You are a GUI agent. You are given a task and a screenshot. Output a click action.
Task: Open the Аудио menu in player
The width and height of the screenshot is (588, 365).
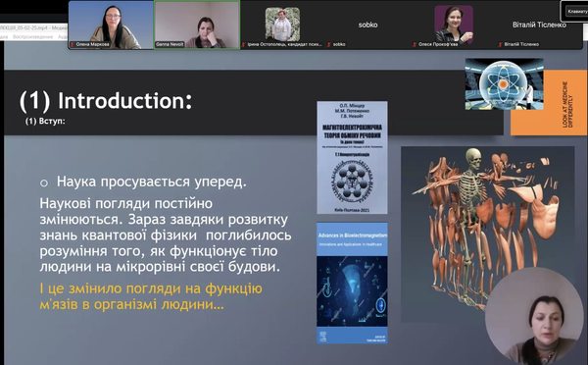tap(62, 37)
